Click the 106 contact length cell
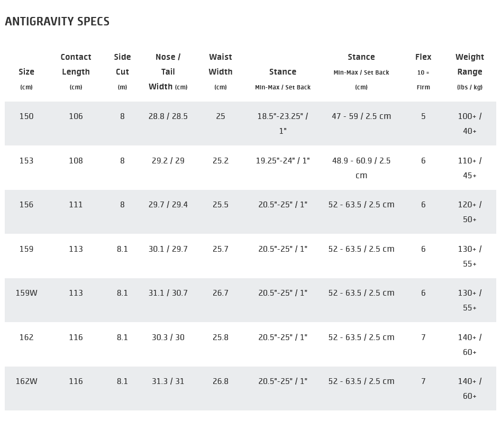501x448 pixels. [x=76, y=116]
